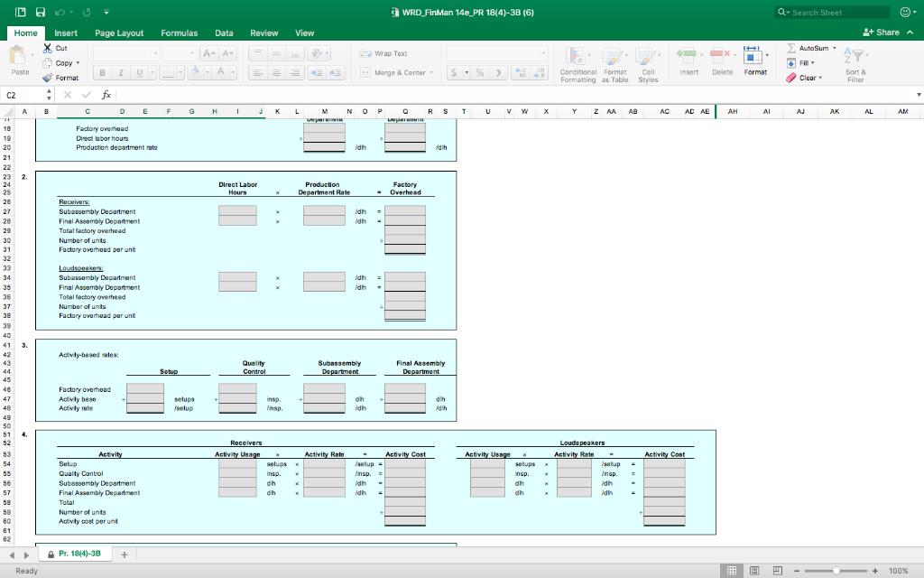Switch to the Formulas ribbon tab

[x=179, y=33]
